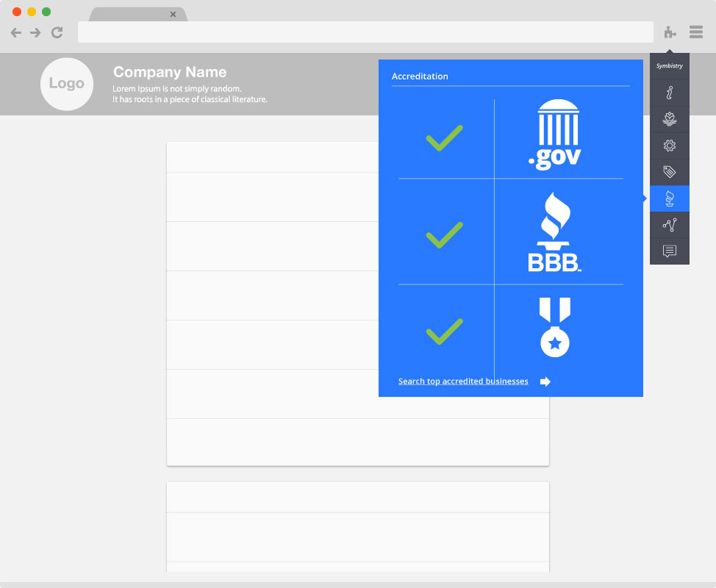Click the "Lorem Ipsum is not simply random." text

(177, 88)
